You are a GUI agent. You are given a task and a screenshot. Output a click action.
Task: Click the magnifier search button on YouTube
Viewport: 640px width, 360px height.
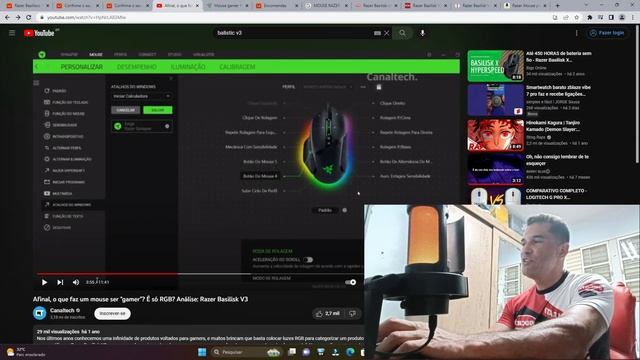point(402,33)
